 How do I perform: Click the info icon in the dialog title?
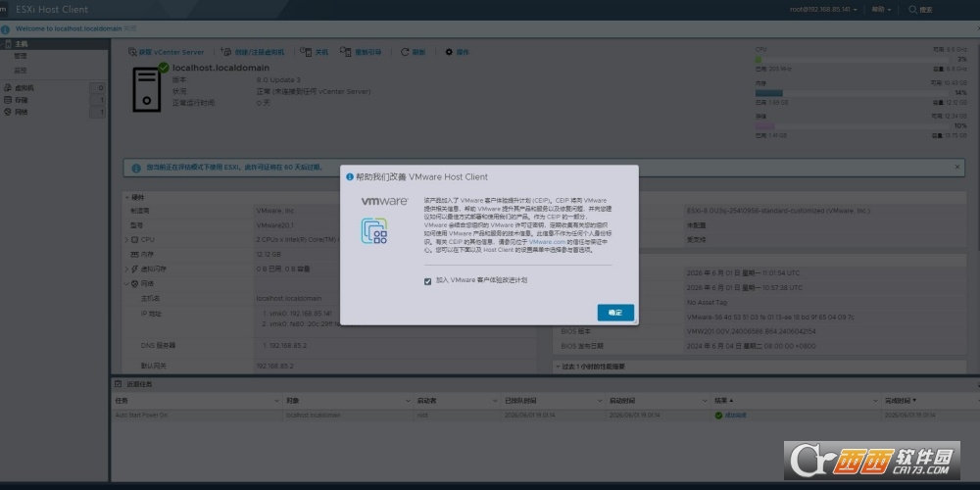[x=350, y=176]
